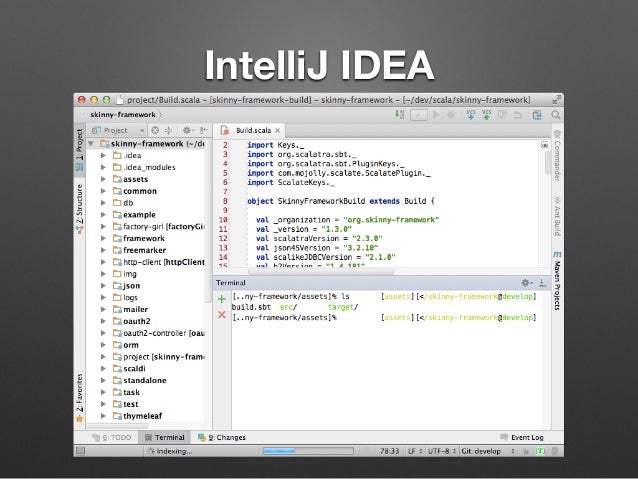This screenshot has height=479, width=638.
Task: Click the Debug bug icon
Action: 451,115
